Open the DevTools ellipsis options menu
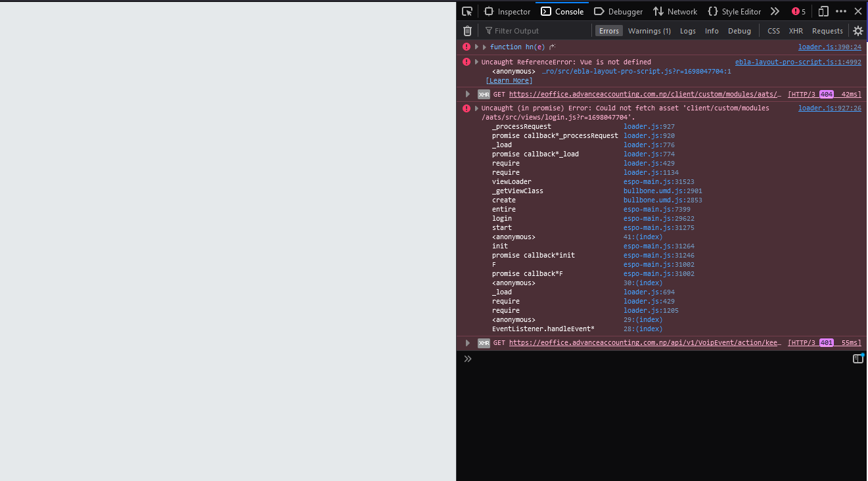The width and height of the screenshot is (868, 481). click(x=841, y=11)
